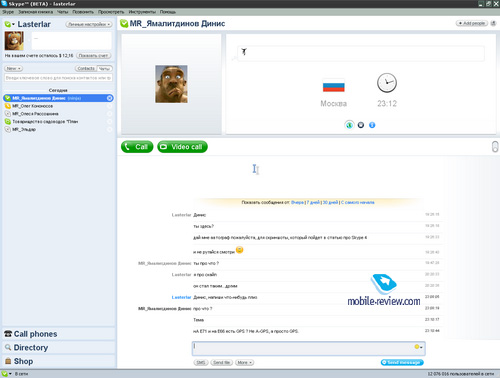Show messages from Вчера
Image resolution: width=500 pixels, height=378 pixels.
coord(297,202)
